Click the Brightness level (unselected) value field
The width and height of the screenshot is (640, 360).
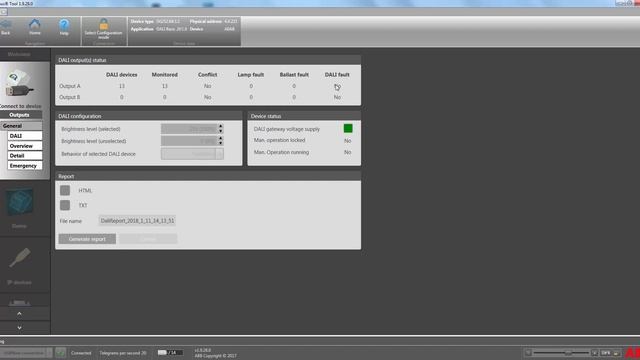click(189, 141)
